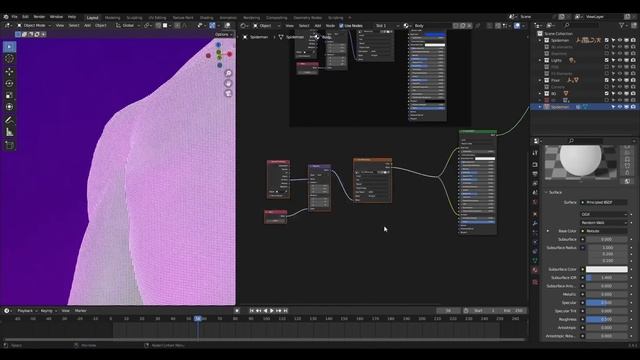Viewport: 640px width, 360px height.
Task: Open Modifiers wrench properties tab
Action: 535,223
